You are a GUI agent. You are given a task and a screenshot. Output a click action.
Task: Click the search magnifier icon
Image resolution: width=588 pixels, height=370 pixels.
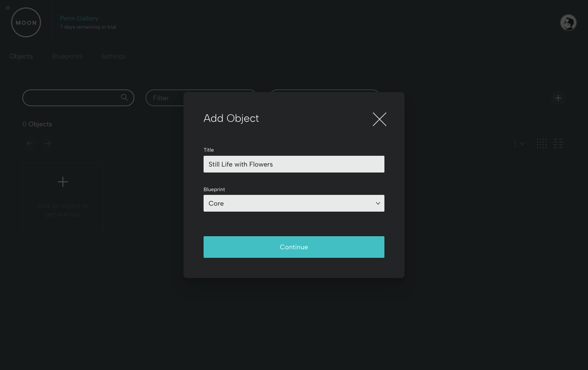point(124,97)
